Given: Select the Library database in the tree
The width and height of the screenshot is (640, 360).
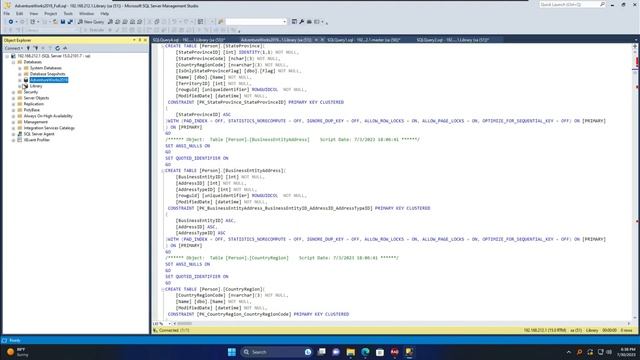Looking at the screenshot, I should (x=36, y=86).
